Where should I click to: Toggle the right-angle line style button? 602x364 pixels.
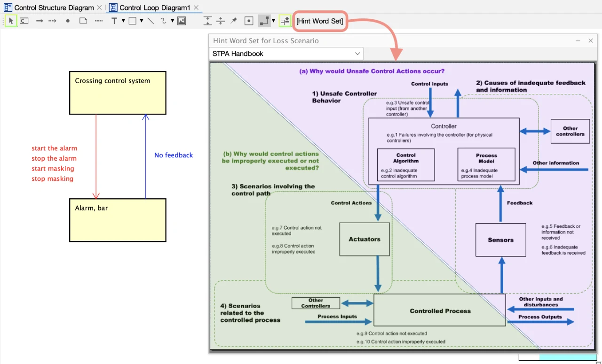click(x=265, y=21)
